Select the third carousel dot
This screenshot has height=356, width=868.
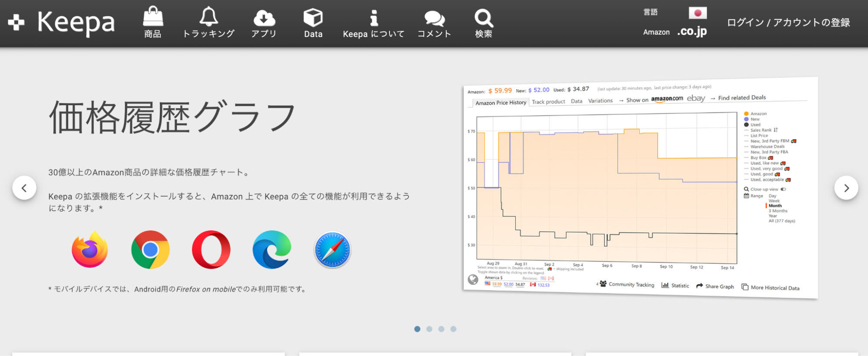click(x=441, y=329)
